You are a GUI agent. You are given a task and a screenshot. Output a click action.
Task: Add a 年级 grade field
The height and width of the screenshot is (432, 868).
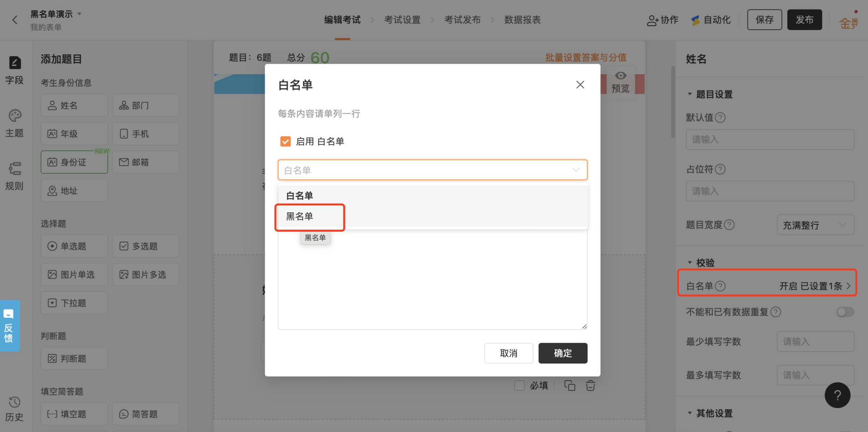(x=74, y=134)
